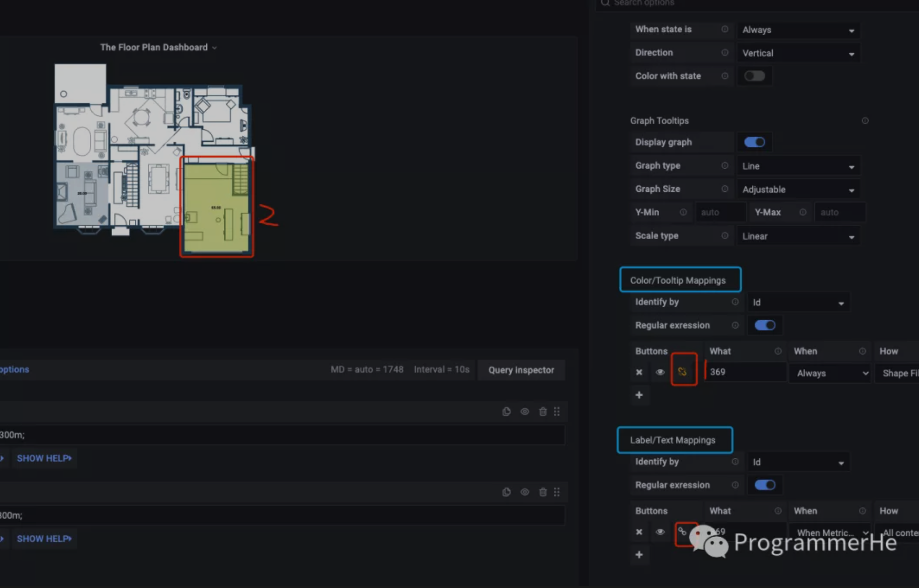Duplicate the first query
Image resolution: width=919 pixels, height=588 pixels.
pyautogui.click(x=507, y=412)
